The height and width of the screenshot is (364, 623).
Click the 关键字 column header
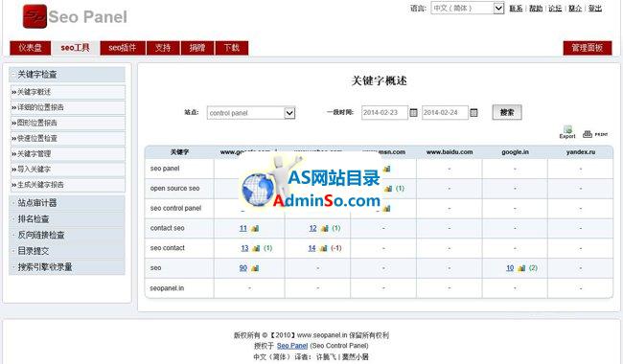[179, 152]
